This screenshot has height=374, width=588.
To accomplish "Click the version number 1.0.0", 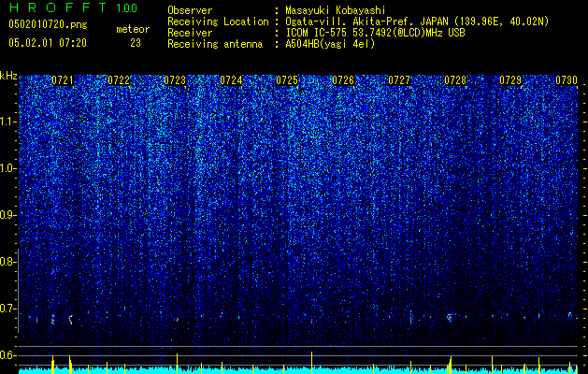I will (x=127, y=7).
